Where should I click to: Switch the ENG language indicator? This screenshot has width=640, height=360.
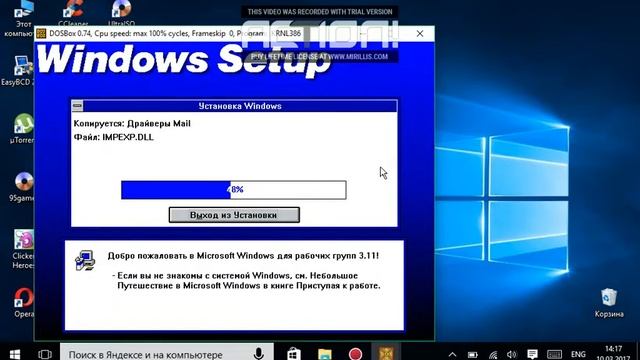[x=578, y=354]
